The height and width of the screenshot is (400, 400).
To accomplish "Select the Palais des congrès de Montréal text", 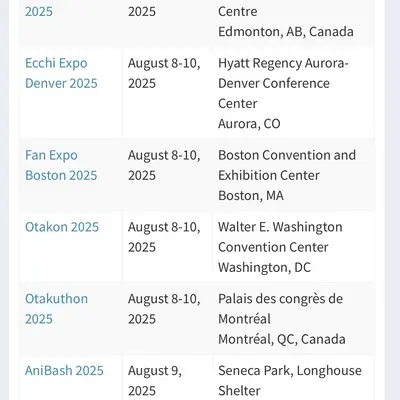I will point(280,309).
